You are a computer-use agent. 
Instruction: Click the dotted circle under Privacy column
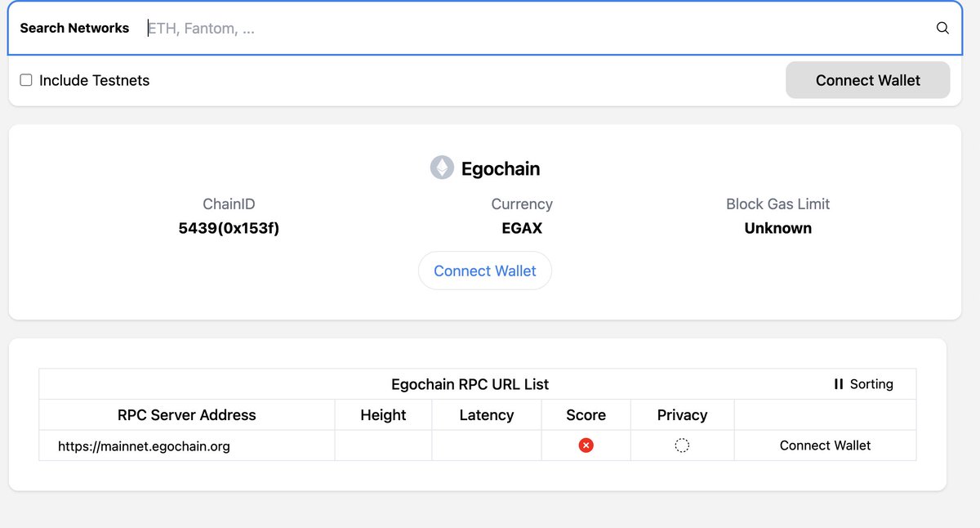682,445
